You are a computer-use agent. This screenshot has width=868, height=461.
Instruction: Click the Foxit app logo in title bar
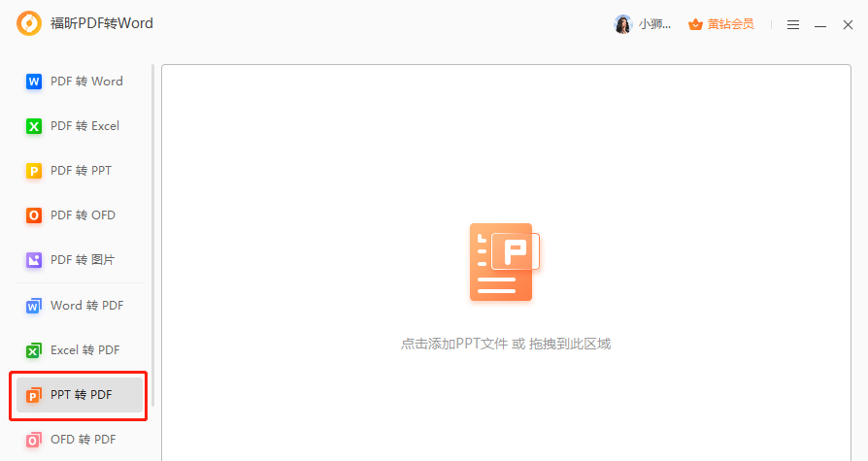tap(29, 23)
